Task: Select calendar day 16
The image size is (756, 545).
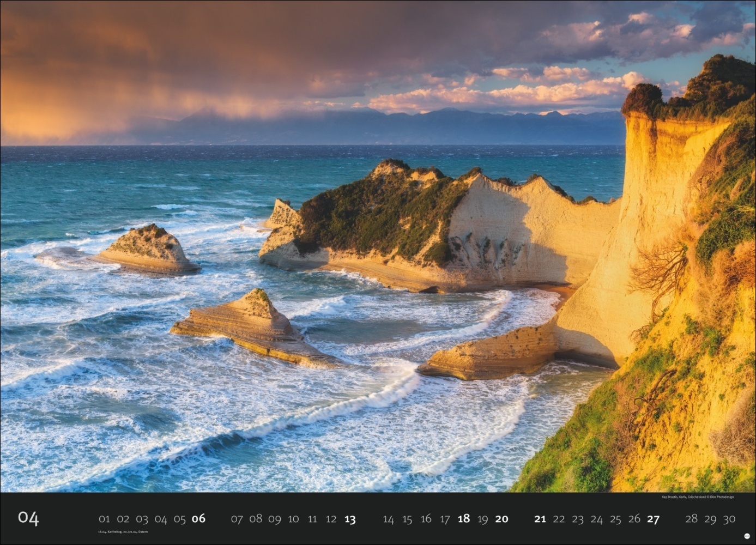Action: pyautogui.click(x=426, y=519)
